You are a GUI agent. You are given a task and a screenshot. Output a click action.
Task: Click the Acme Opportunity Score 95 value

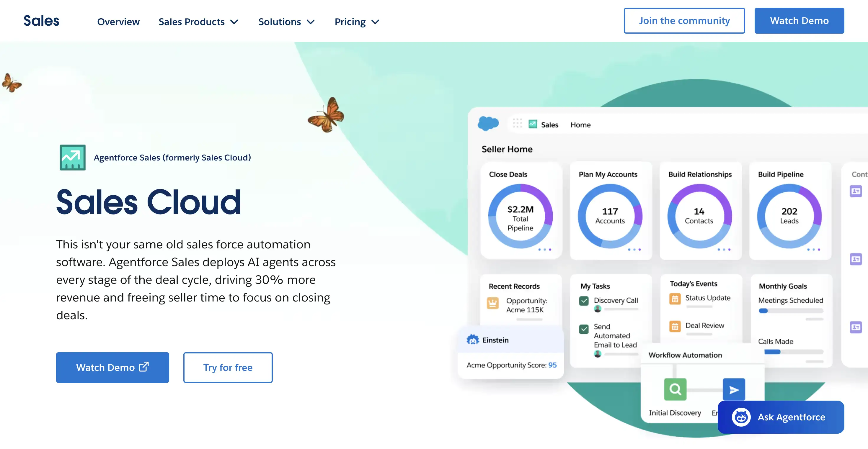tap(552, 365)
